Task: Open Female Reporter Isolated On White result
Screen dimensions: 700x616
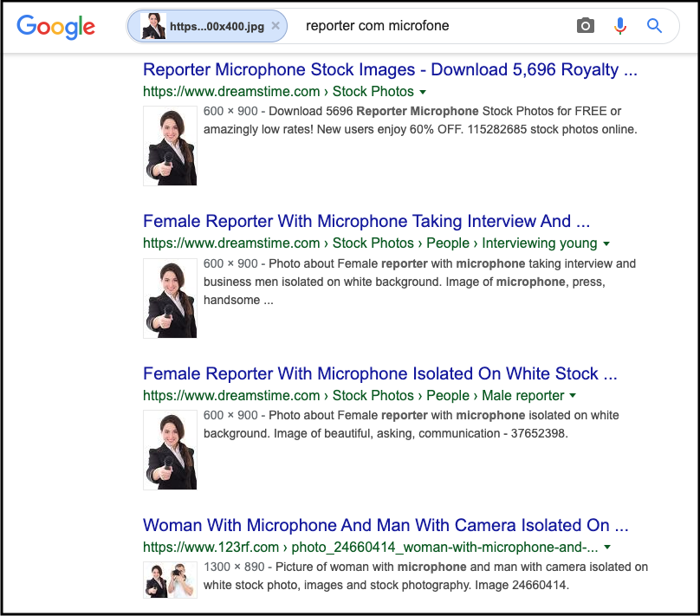Action: pyautogui.click(x=380, y=373)
